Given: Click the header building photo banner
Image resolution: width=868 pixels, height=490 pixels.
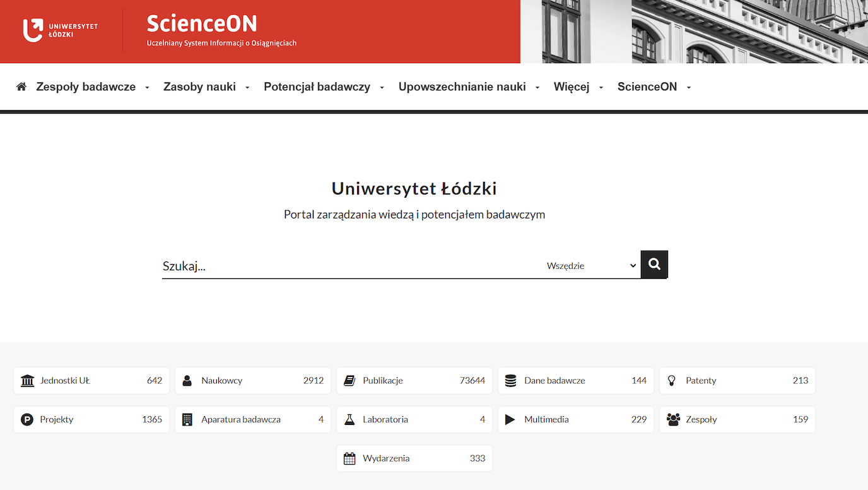Looking at the screenshot, I should [694, 32].
